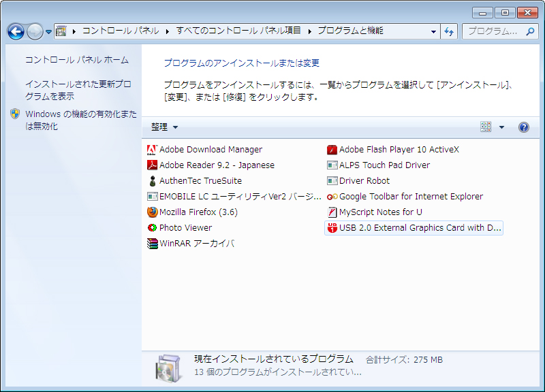Click the Mozilla Firefox icon

pos(152,212)
